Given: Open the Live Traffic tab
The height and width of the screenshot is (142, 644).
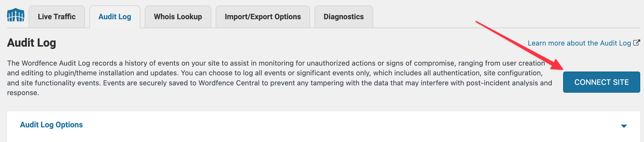Looking at the screenshot, I should (57, 17).
